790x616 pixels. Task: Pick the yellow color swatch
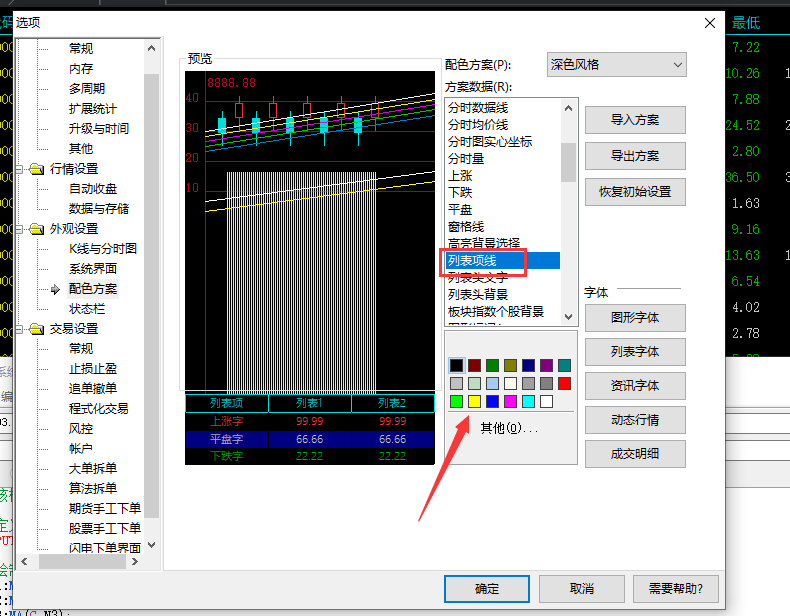(x=474, y=401)
